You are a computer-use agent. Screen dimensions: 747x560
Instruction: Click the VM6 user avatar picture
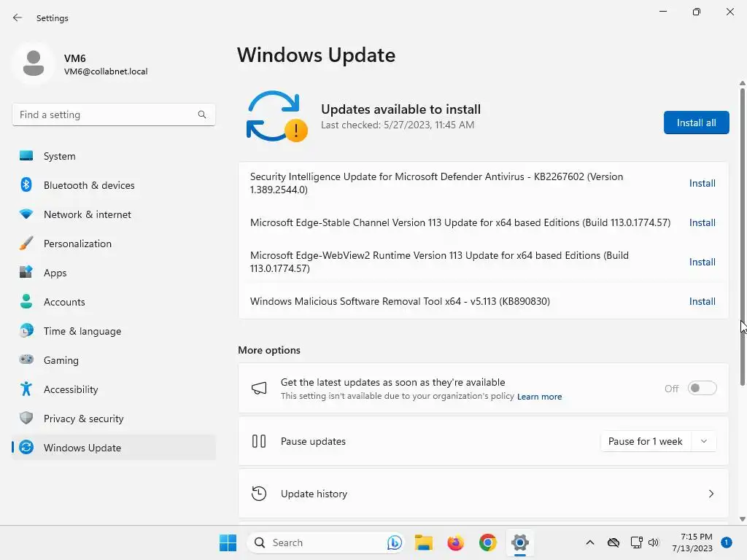pyautogui.click(x=34, y=63)
